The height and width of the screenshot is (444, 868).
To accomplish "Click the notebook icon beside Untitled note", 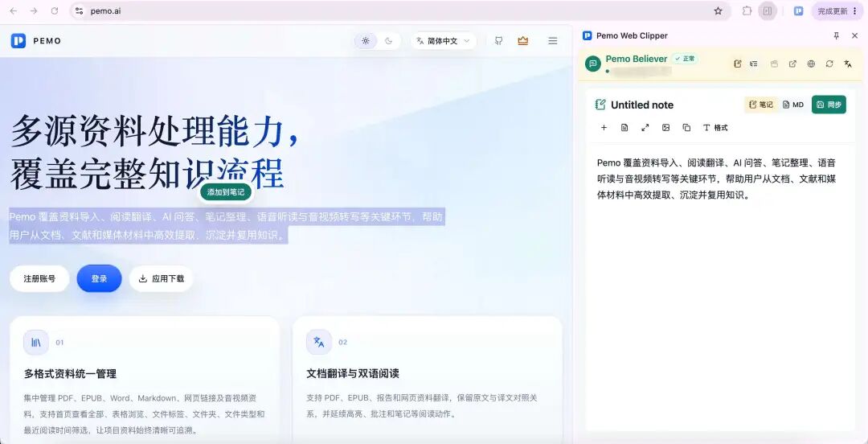I will tap(600, 105).
